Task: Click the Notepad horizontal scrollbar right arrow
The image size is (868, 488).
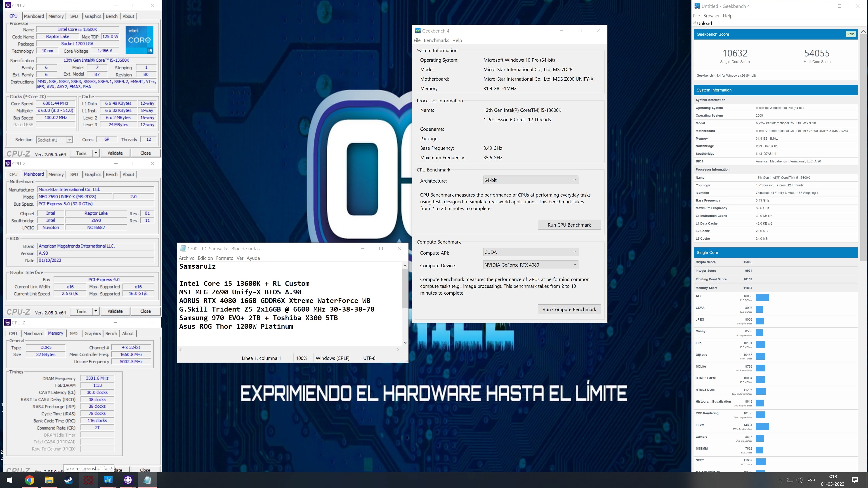Action: [x=398, y=350]
